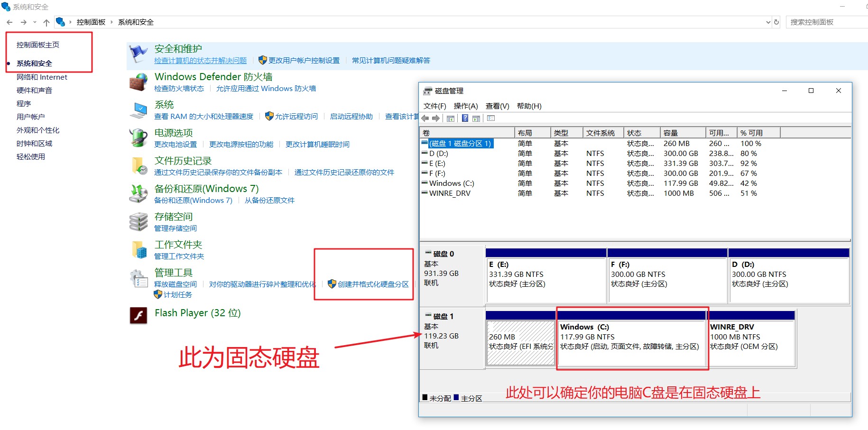
Task: Click inside the 搜索控制面板 search field
Action: coord(826,22)
